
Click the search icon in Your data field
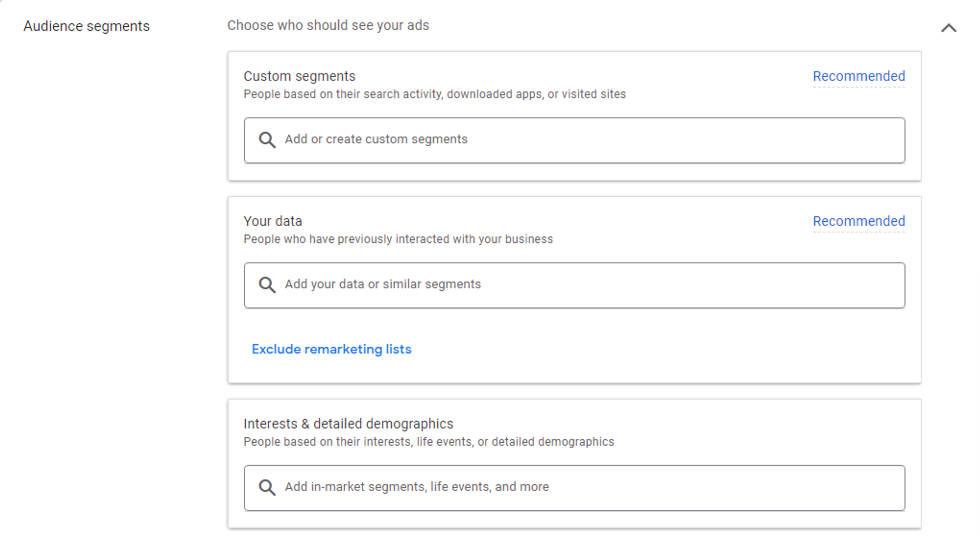pos(267,285)
